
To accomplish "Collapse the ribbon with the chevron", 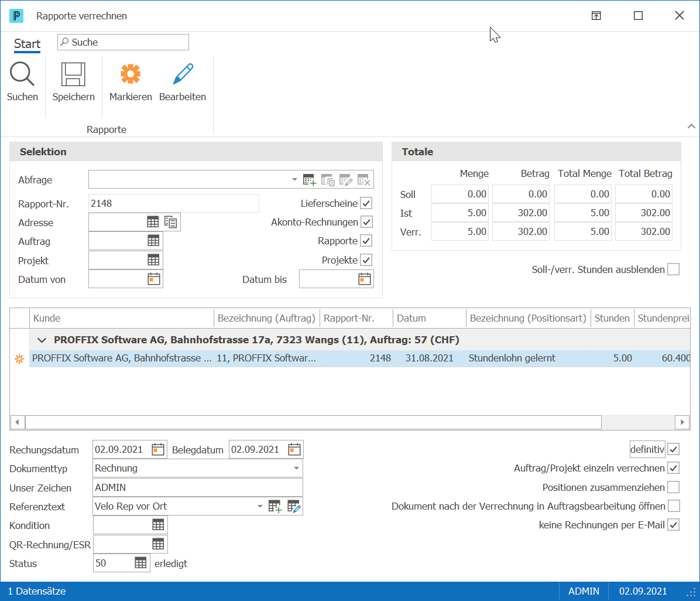I will 691,127.
